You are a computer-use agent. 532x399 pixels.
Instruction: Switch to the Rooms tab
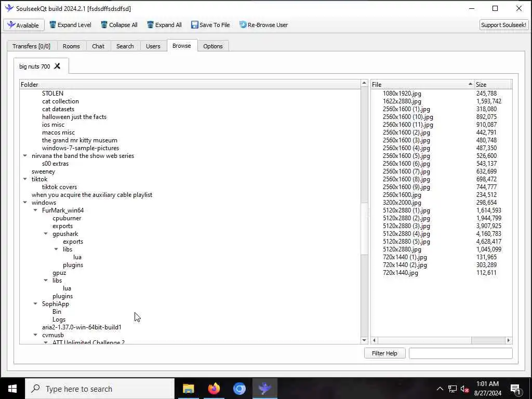71,46
